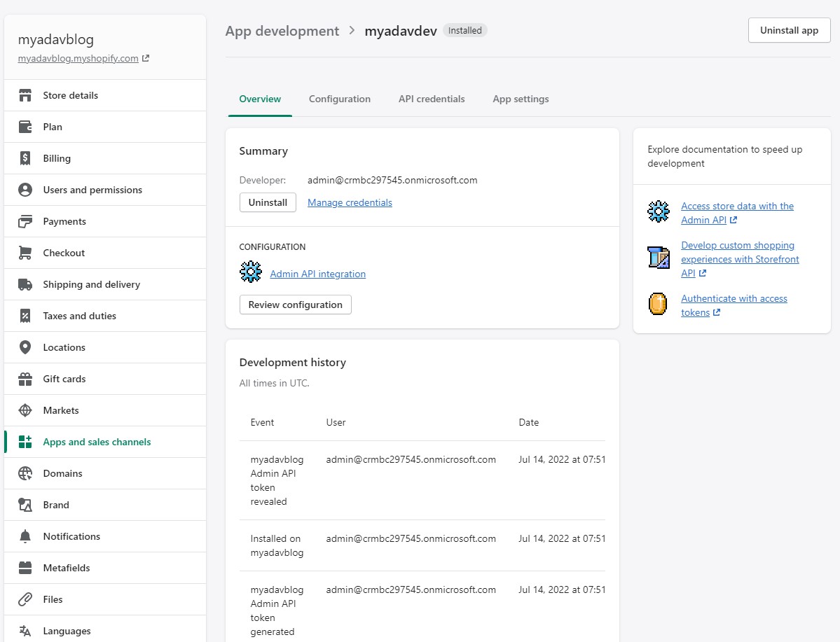The height and width of the screenshot is (642, 840).
Task: Open the Manage credentials link
Action: tap(350, 202)
